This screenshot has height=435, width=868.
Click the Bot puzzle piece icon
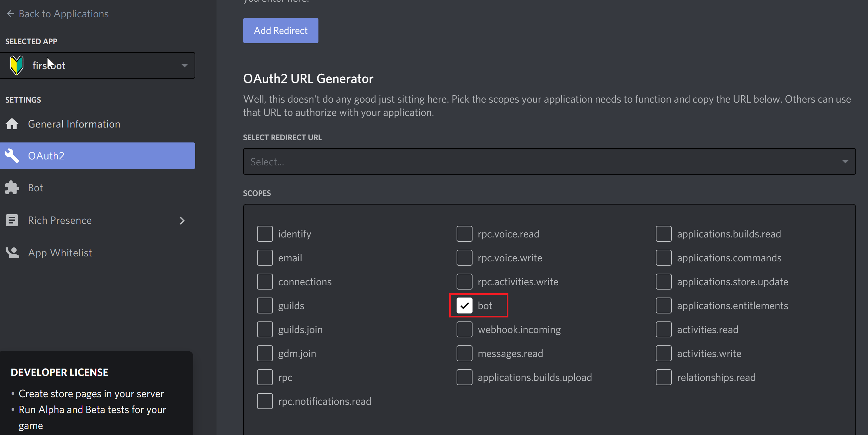pos(12,188)
